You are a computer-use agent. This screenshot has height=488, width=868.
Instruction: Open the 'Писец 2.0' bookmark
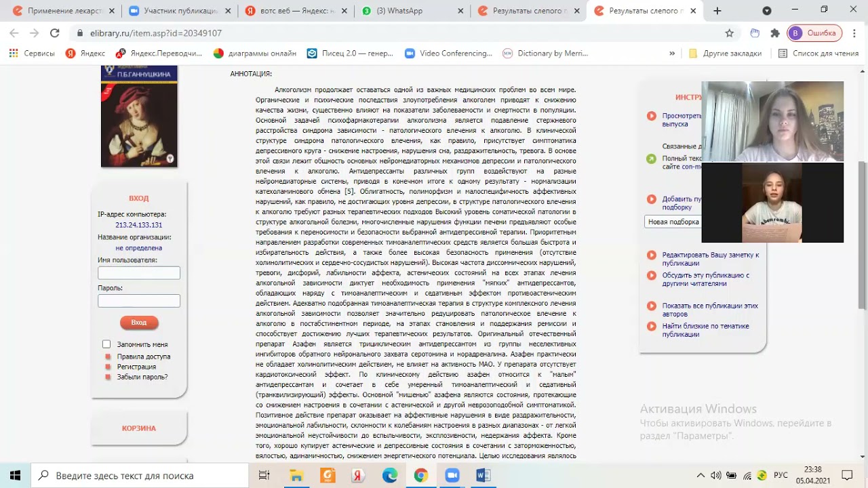click(350, 54)
